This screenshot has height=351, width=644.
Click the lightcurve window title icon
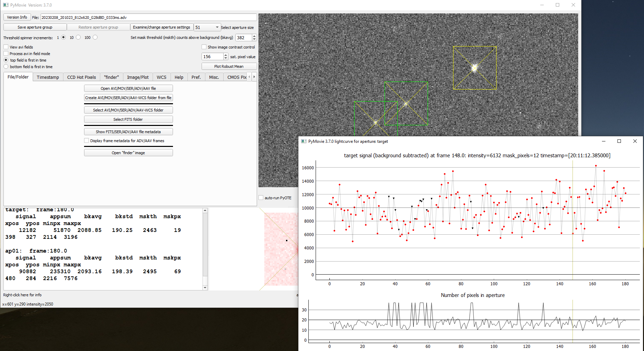coord(304,141)
